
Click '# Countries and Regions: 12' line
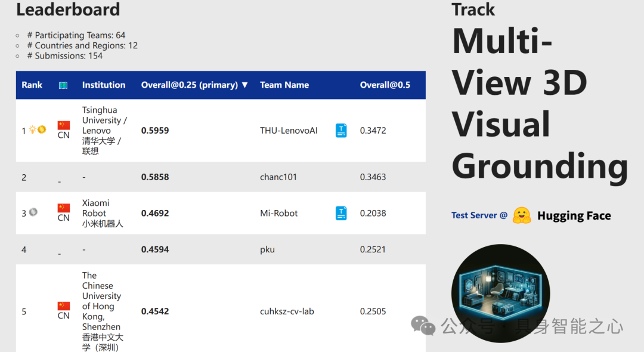click(82, 45)
